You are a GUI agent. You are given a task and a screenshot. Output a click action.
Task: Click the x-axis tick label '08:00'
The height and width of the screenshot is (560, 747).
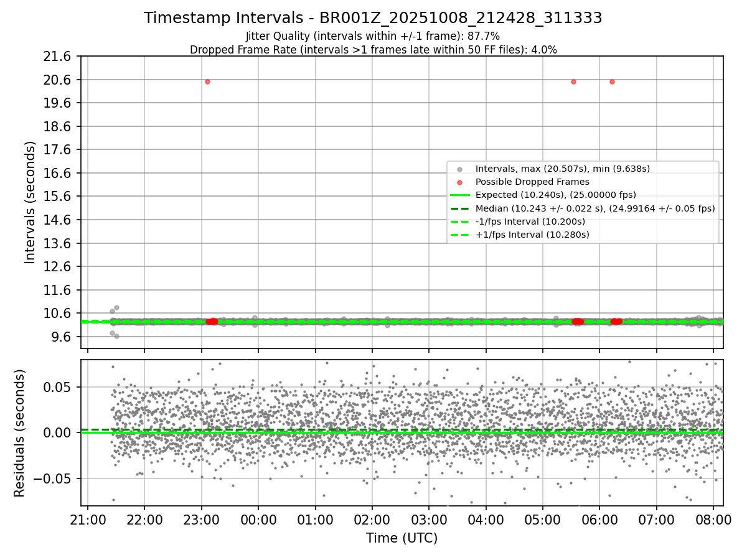tap(713, 520)
